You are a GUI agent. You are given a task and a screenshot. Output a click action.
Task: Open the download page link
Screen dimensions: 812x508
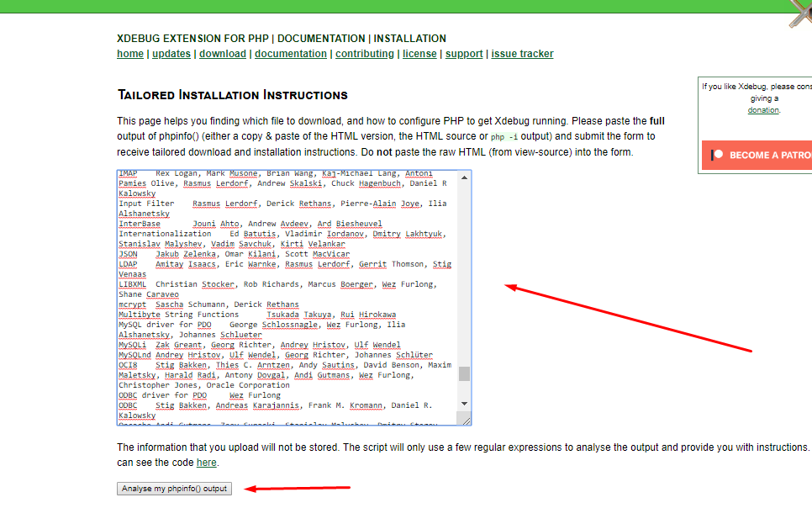point(223,54)
